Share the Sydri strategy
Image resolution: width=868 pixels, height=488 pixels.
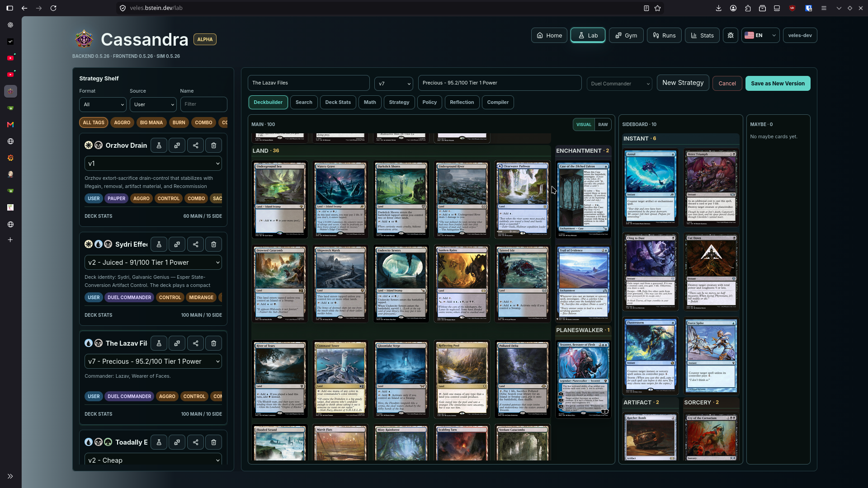196,244
